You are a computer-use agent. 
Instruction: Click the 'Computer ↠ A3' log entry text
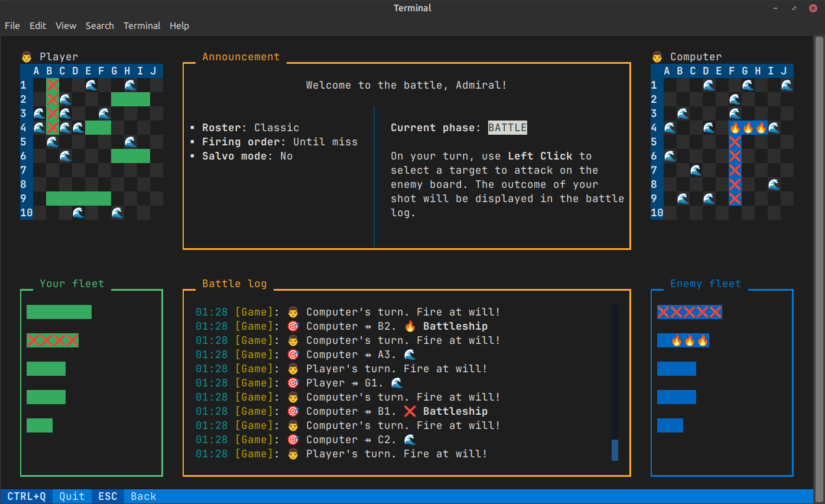[352, 355]
